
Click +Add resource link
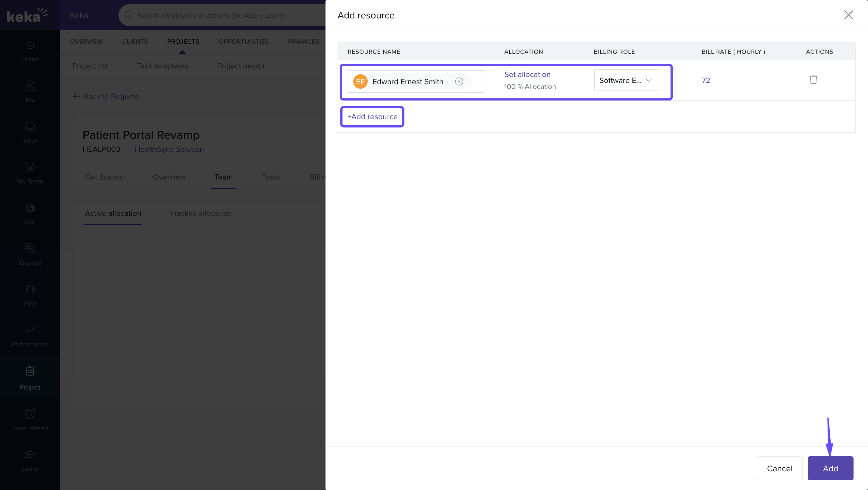pos(372,117)
